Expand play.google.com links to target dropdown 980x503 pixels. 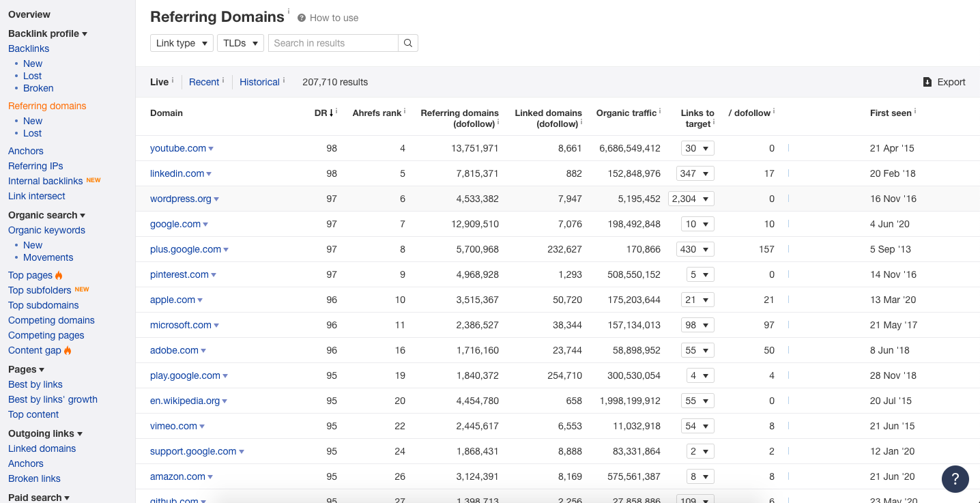[700, 375]
